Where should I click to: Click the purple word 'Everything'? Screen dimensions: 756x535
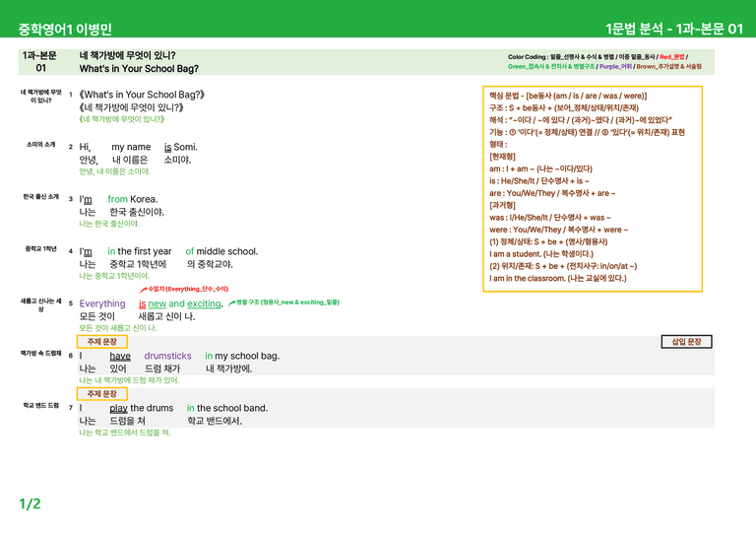tap(102, 303)
